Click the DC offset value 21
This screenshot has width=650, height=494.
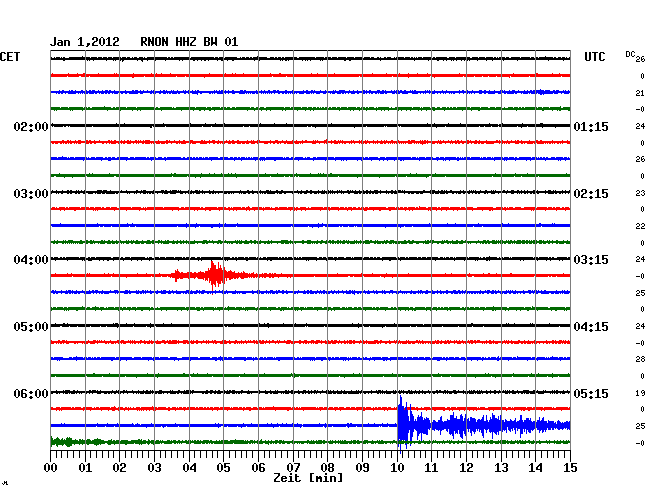(x=640, y=93)
